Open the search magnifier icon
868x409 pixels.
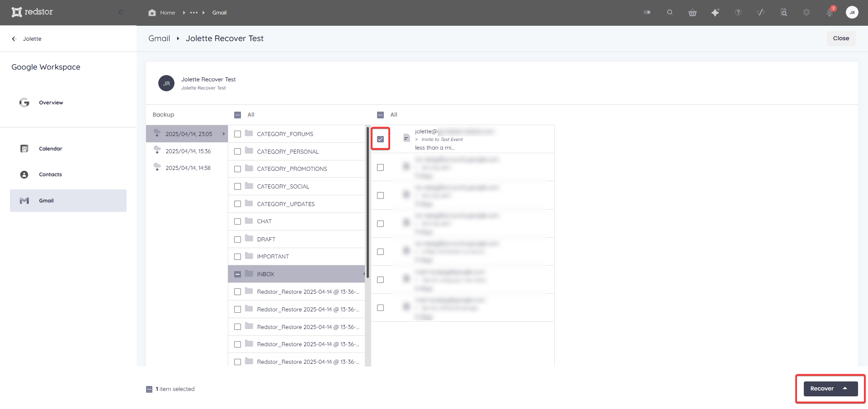670,12
